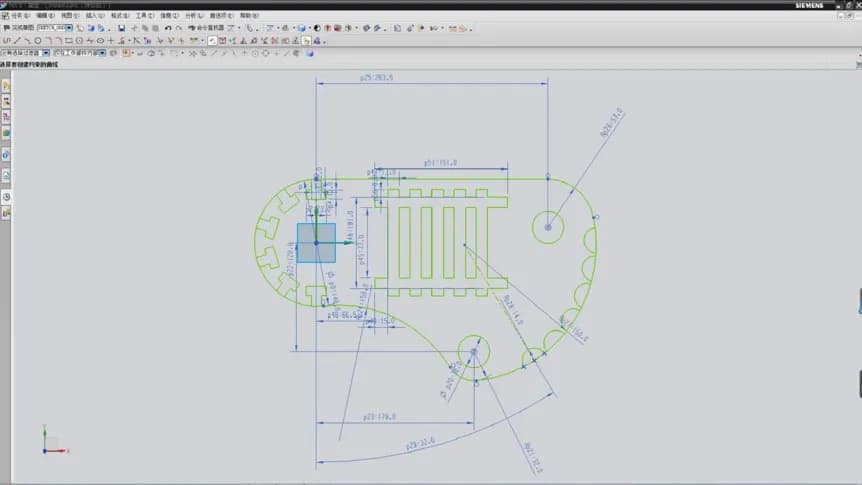Toggle the Arc Center snap option
This screenshot has height=485, width=862.
(255, 53)
